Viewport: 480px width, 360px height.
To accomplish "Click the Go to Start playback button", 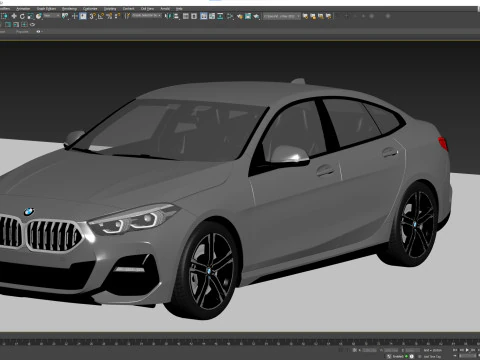I will 455,350.
